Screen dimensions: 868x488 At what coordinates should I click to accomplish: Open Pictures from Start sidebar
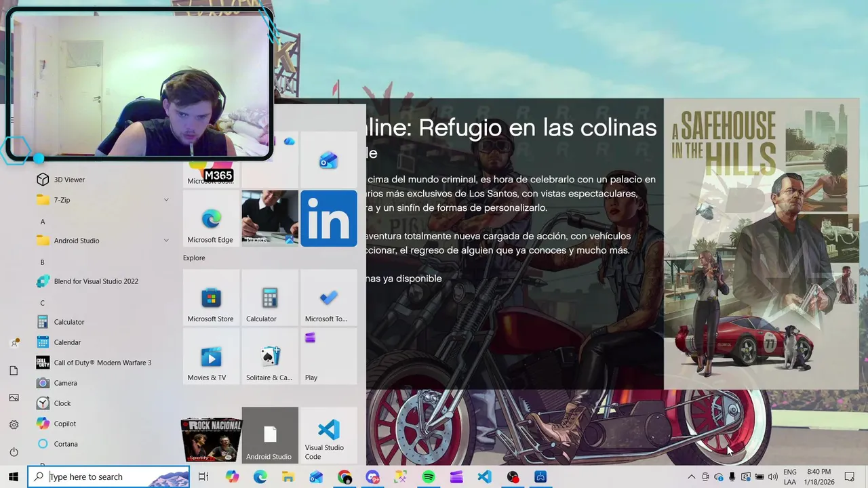coord(14,398)
